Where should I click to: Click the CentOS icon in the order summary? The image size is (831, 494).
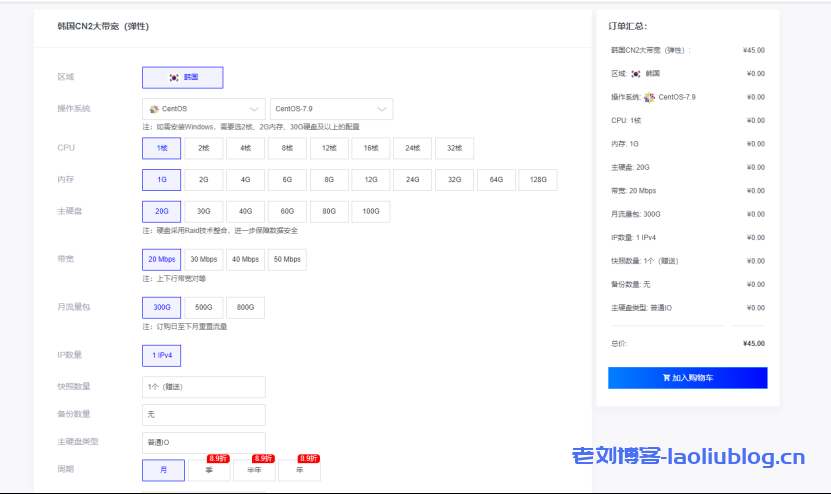pos(650,97)
